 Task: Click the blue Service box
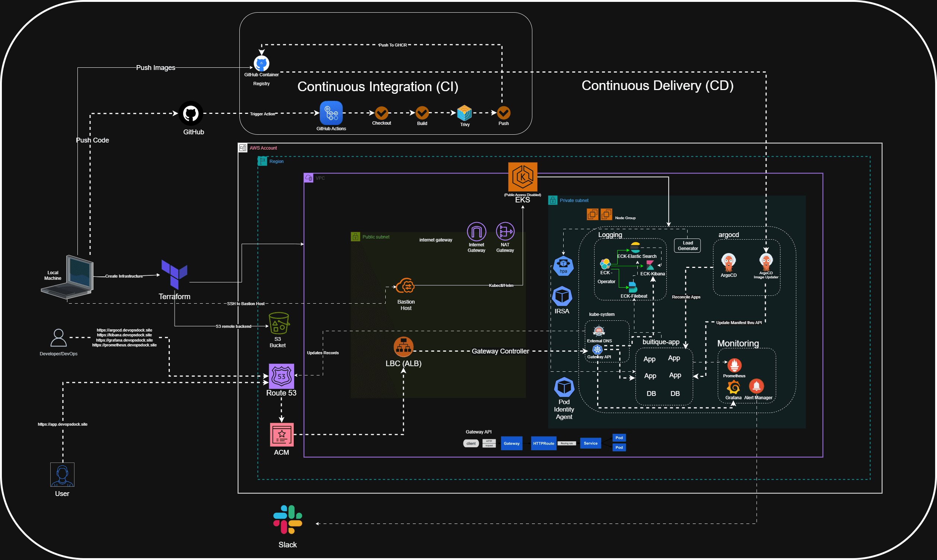[590, 444]
